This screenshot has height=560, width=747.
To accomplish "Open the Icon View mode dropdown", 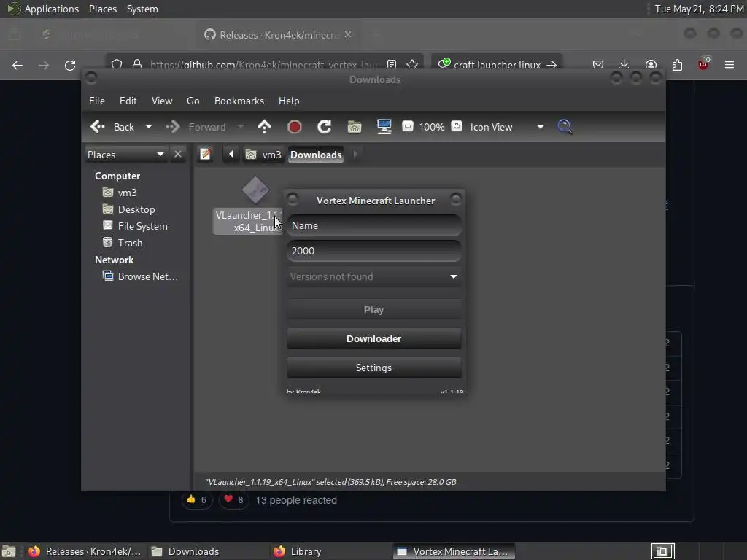I will pos(506,127).
